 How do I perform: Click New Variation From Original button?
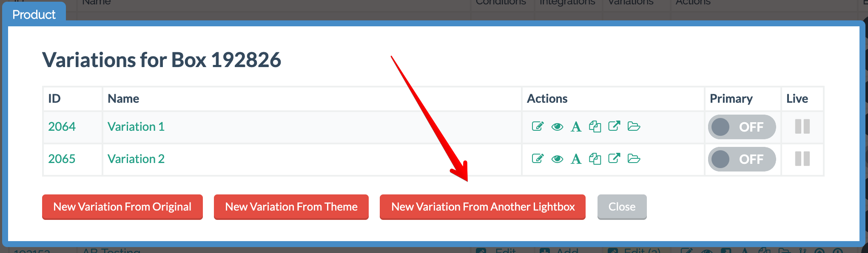[x=122, y=207]
